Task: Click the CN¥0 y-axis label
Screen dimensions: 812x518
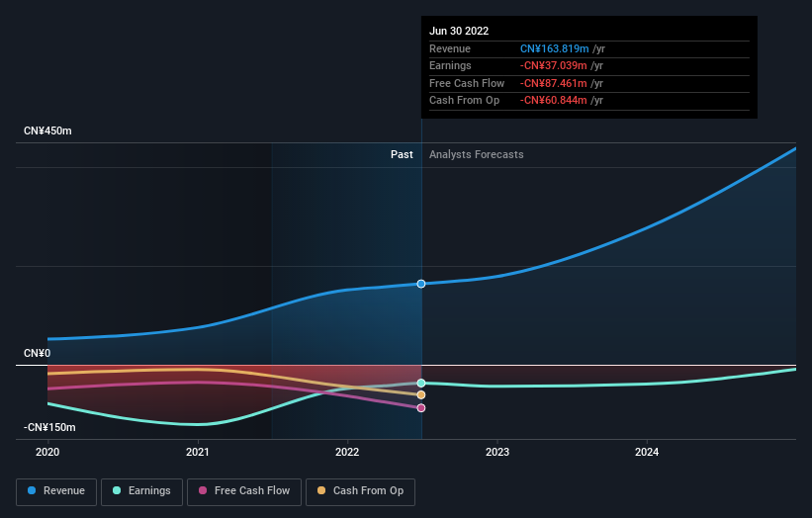Action: click(38, 354)
